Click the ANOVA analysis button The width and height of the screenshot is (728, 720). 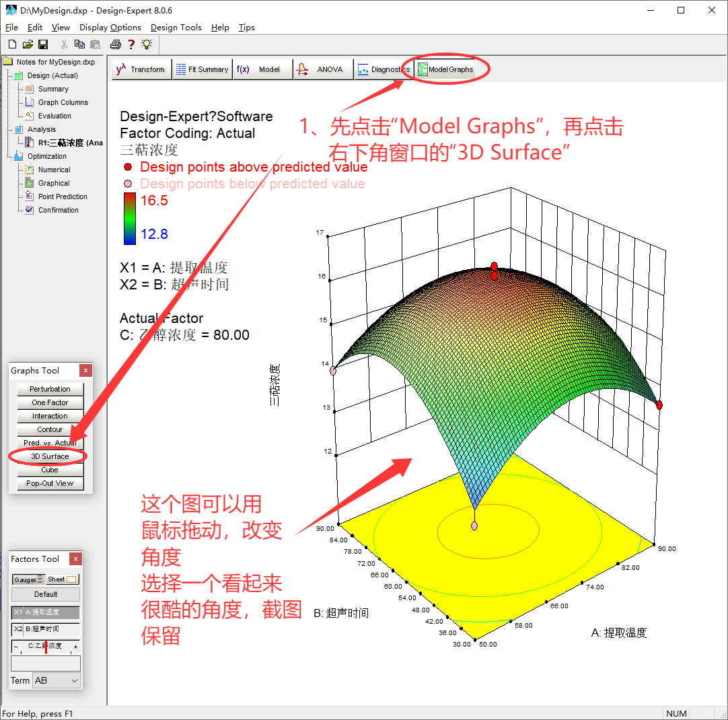click(x=323, y=69)
